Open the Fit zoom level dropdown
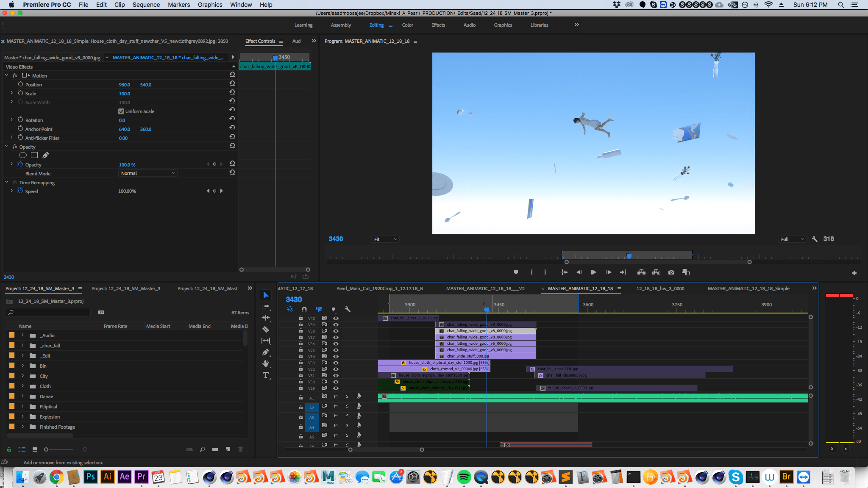This screenshot has height=488, width=868. coord(385,239)
